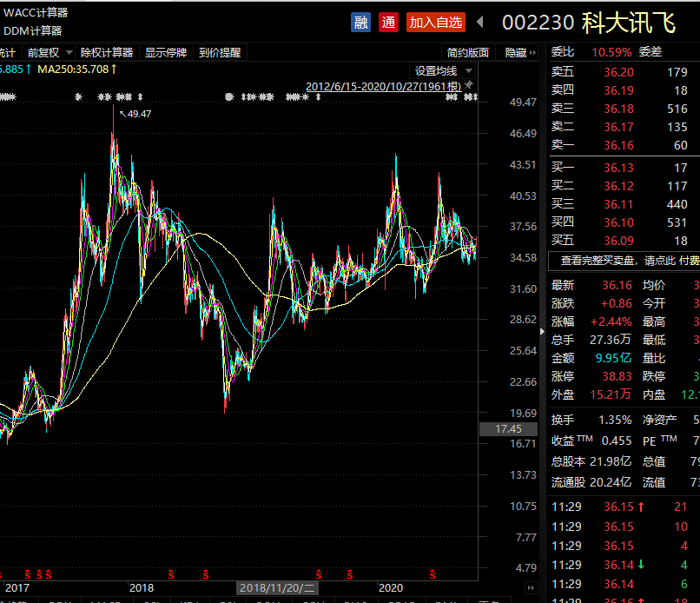
Task: Click the red S marker nearest the 2020 label
Action: click(x=433, y=574)
